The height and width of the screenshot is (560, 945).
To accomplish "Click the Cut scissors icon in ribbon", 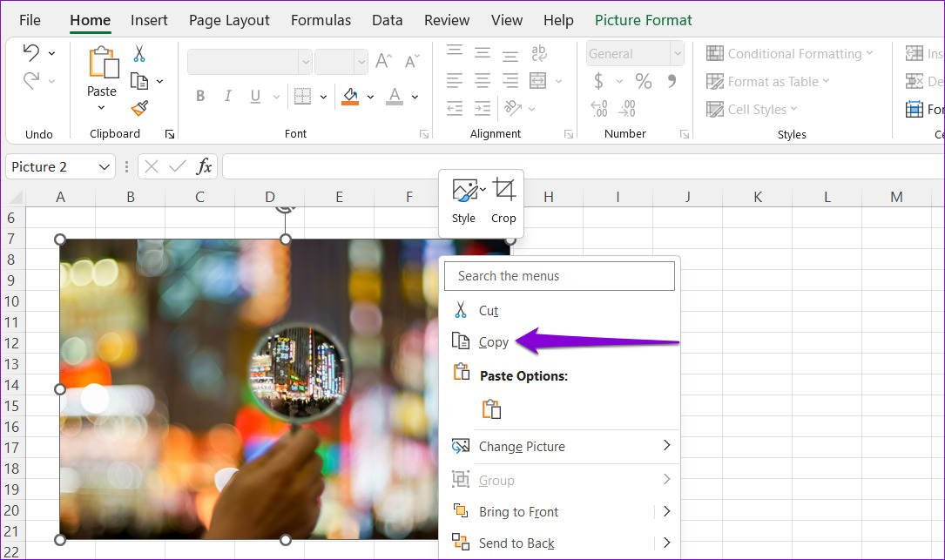I will tap(139, 54).
